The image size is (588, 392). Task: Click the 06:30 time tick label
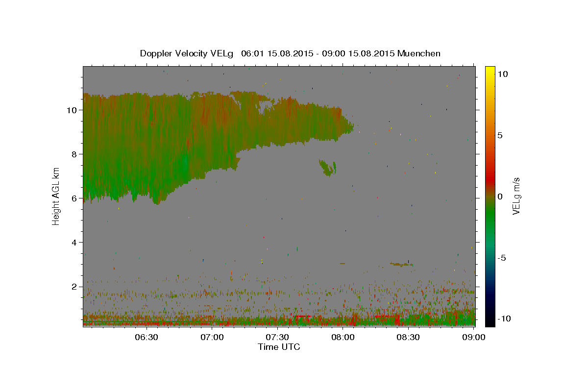click(x=147, y=337)
